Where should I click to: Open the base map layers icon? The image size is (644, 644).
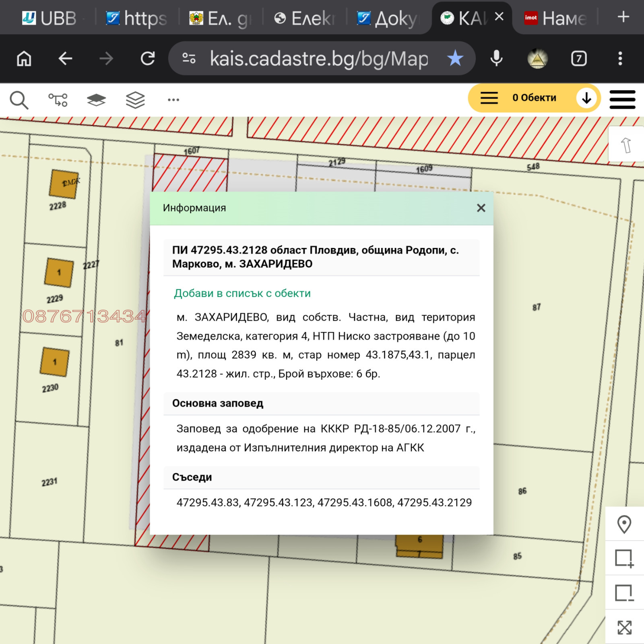[96, 100]
